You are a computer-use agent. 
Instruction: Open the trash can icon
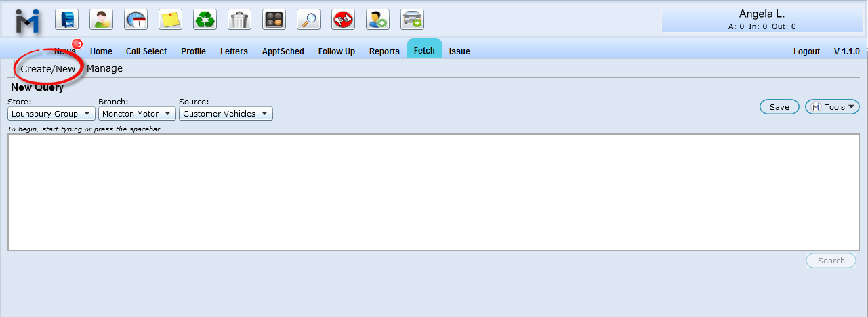(239, 20)
